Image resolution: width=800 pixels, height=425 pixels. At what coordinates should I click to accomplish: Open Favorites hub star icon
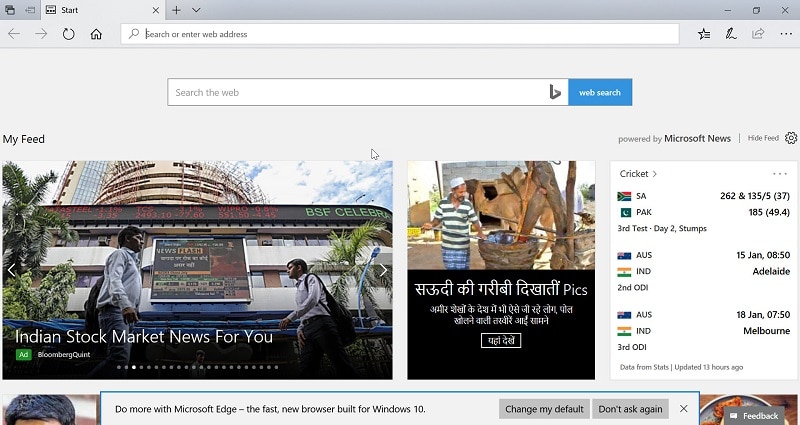pos(704,34)
